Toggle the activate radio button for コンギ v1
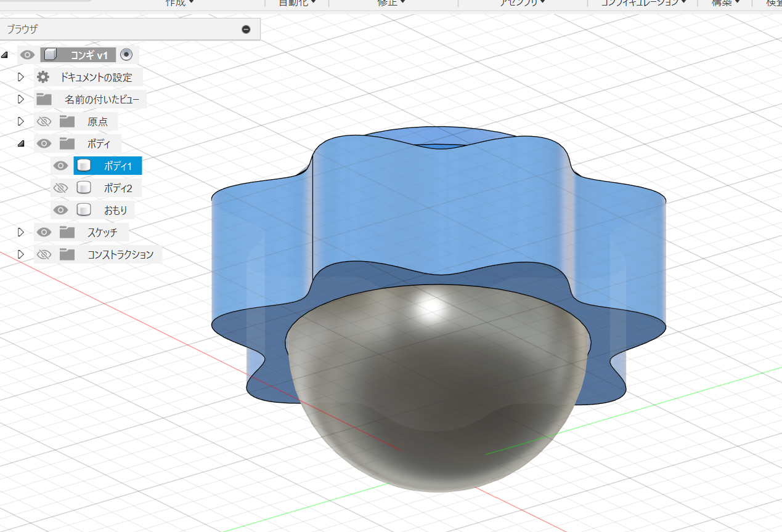This screenshot has width=782, height=532. [126, 55]
